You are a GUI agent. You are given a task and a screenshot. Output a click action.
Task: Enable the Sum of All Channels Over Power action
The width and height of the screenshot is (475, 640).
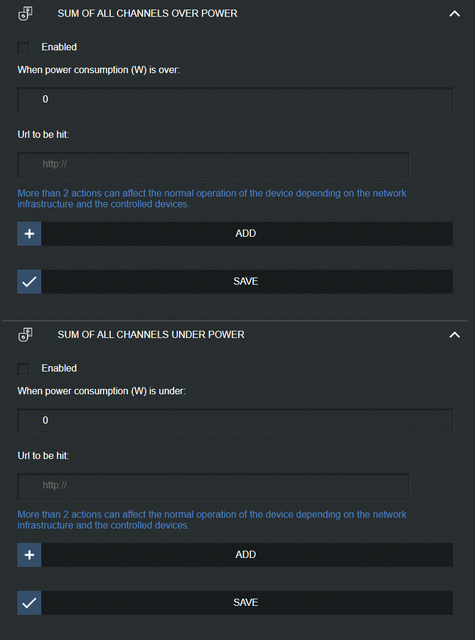click(23, 48)
